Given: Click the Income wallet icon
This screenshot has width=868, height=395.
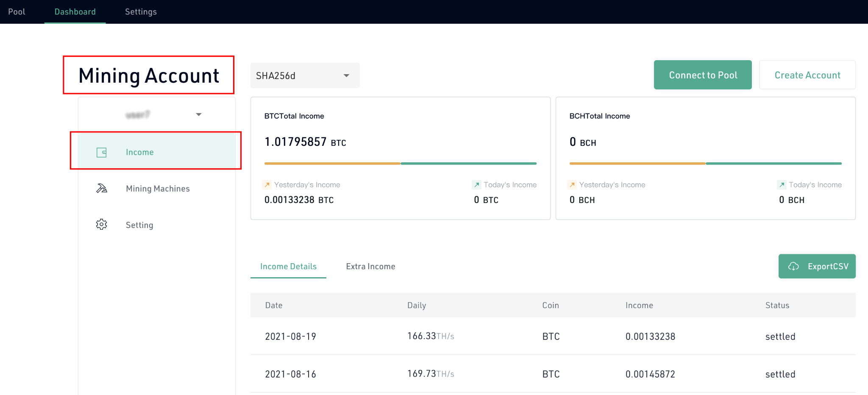Looking at the screenshot, I should [102, 153].
